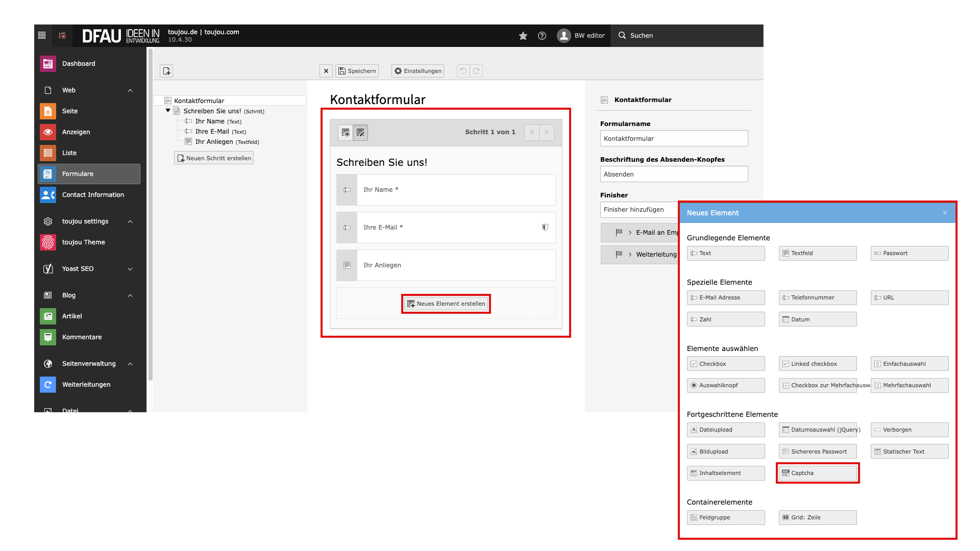
Task: Choose the Captcha element
Action: point(817,473)
